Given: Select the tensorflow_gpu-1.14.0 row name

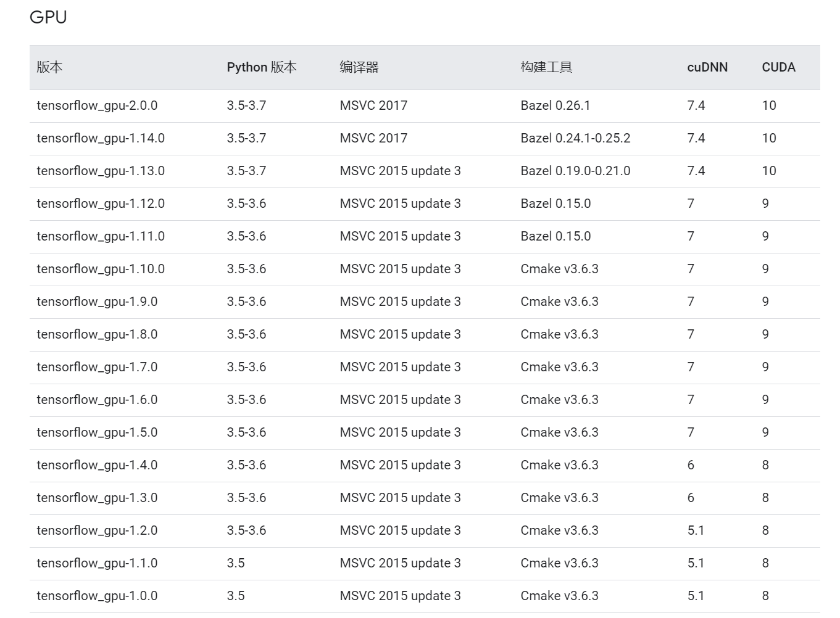Looking at the screenshot, I should [101, 138].
